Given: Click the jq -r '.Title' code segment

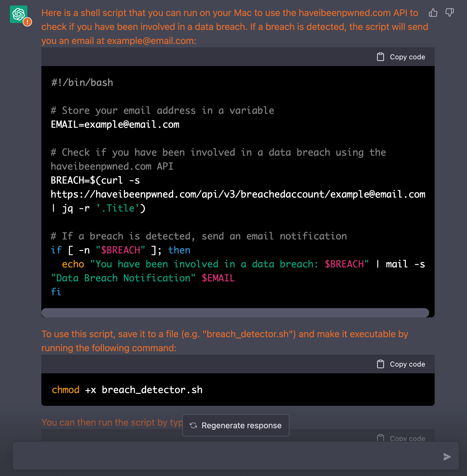Looking at the screenshot, I should [103, 208].
